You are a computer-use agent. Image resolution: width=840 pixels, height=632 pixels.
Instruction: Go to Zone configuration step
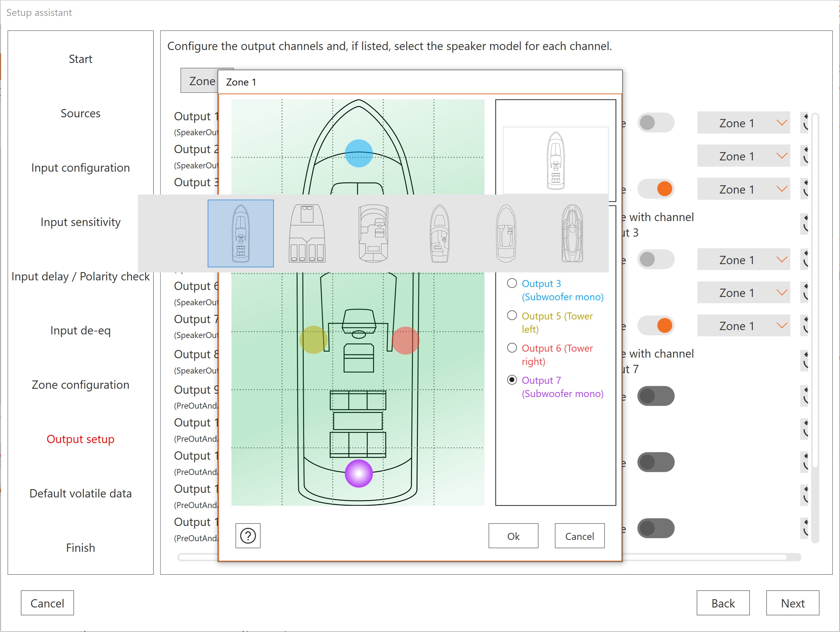coord(80,384)
